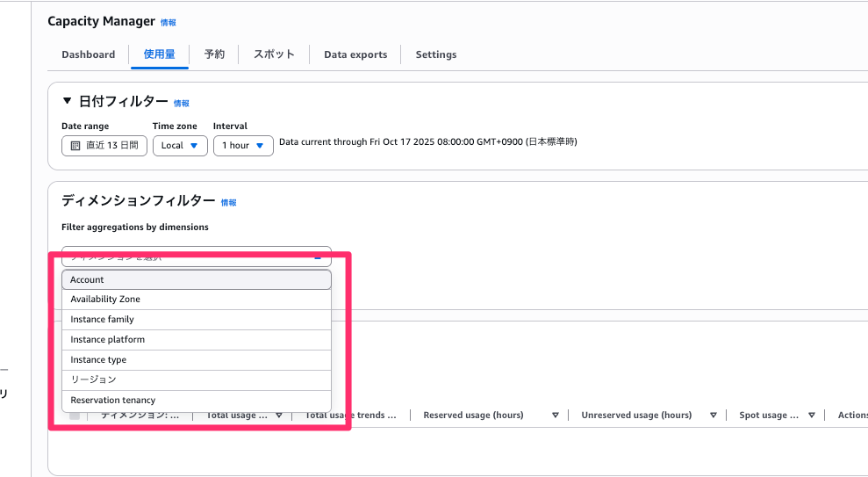The image size is (868, 477).
Task: Click the Total usage trends column header
Action: point(351,415)
